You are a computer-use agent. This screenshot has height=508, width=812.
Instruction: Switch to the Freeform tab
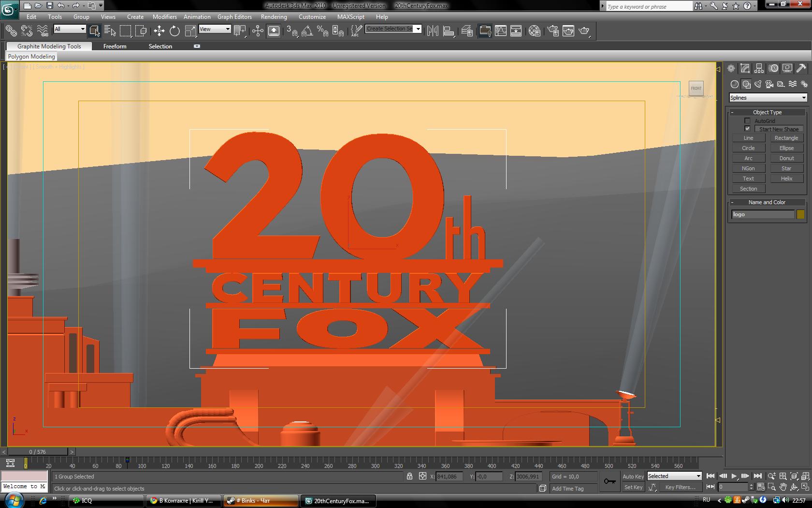point(115,46)
